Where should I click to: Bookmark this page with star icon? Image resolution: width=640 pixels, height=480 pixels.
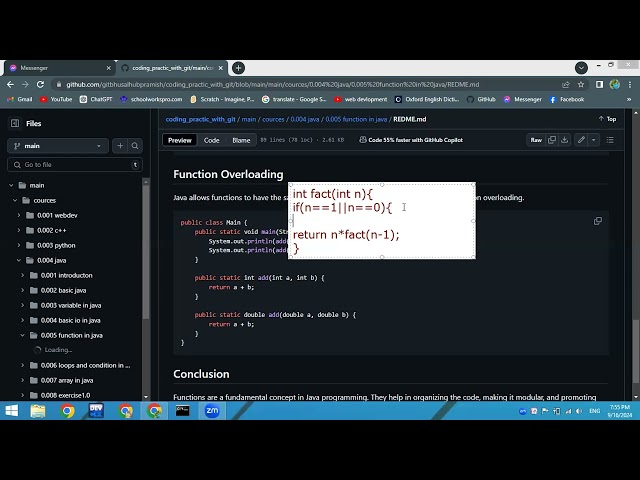581,84
